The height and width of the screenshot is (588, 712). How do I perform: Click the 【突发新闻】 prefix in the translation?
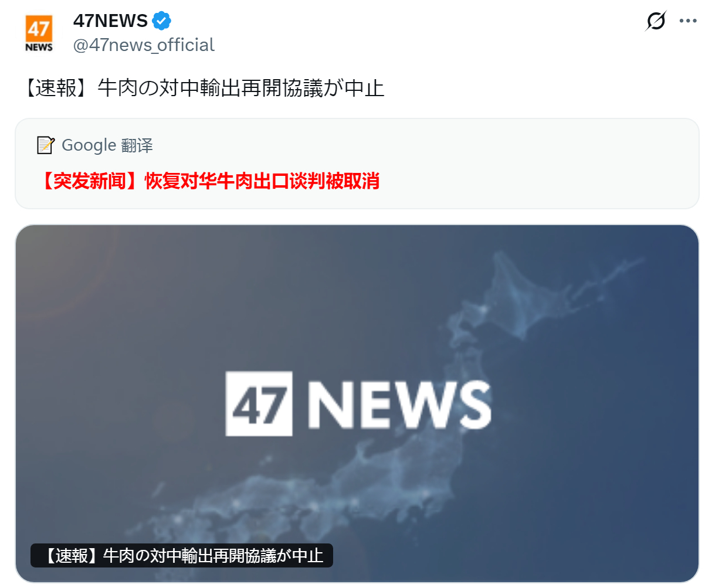[91, 181]
